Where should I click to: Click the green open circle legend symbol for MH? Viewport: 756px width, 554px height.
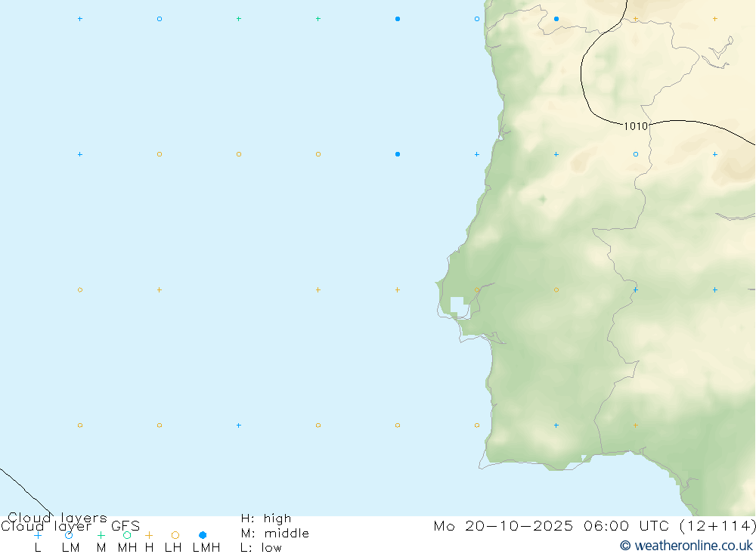[x=127, y=535]
